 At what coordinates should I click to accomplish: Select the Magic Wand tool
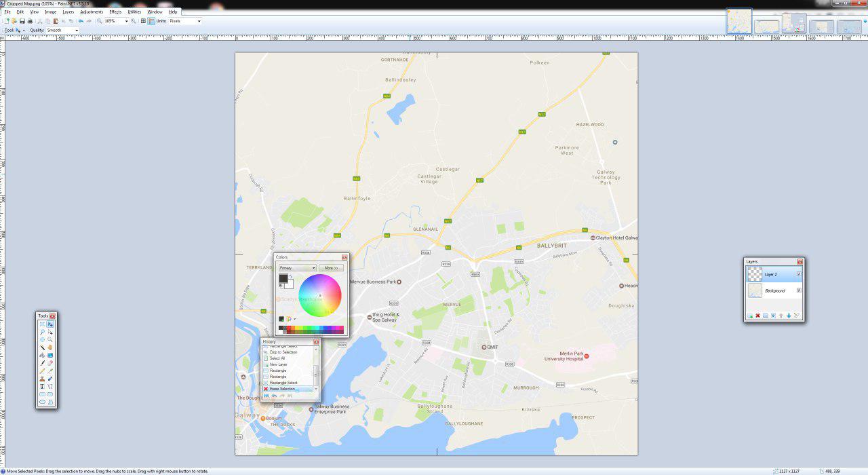point(42,347)
